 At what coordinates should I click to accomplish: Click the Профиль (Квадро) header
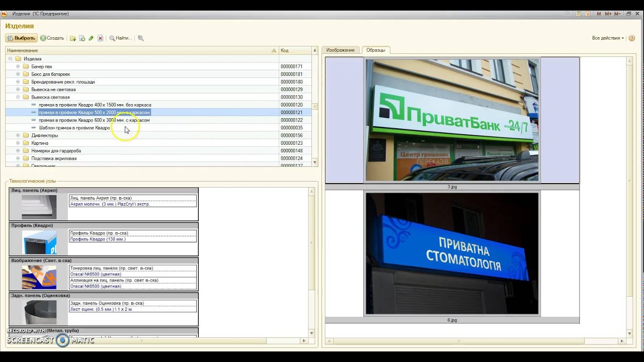click(x=103, y=225)
